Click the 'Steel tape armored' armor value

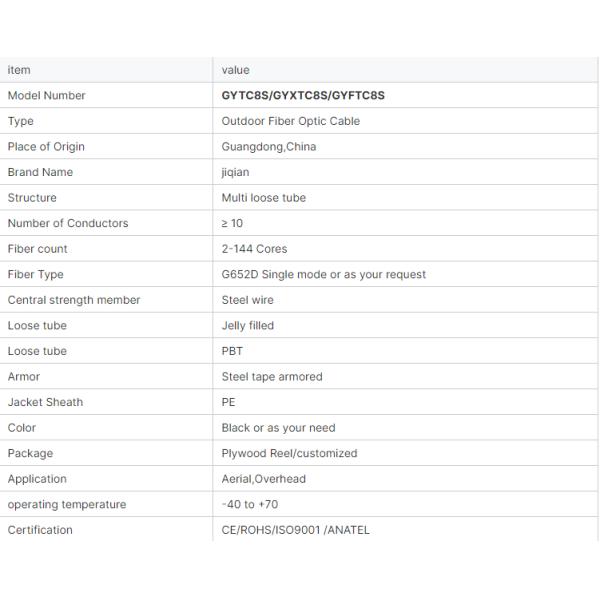point(272,377)
